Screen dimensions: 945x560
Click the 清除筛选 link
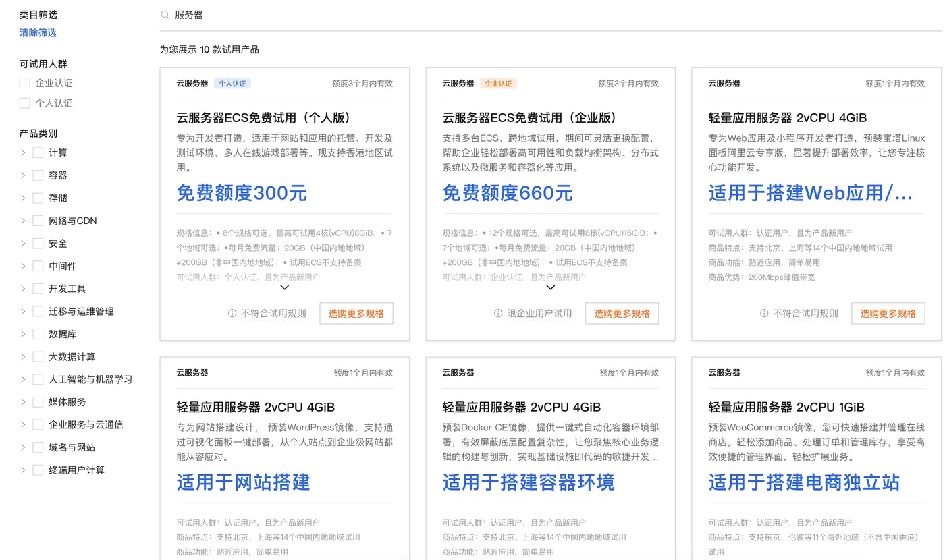tap(38, 32)
